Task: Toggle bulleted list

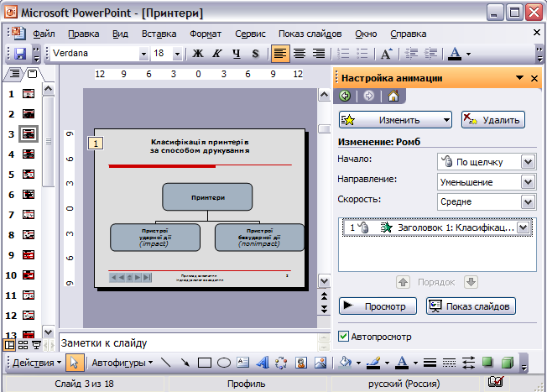Action: coord(362,54)
